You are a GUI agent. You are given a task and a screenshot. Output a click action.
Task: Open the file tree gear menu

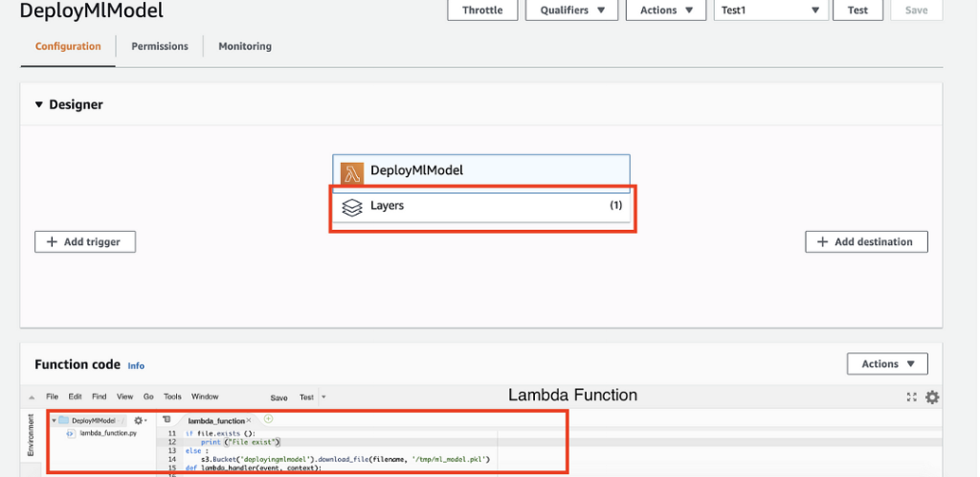coord(140,420)
